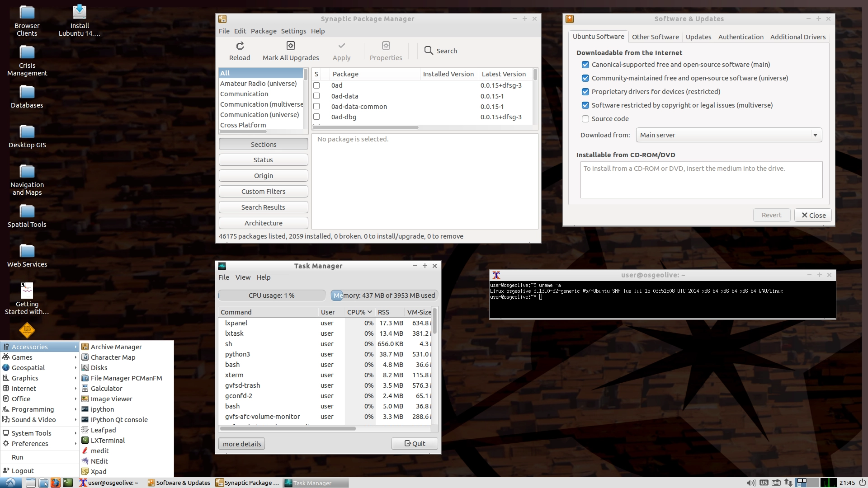Click CPU monitor graph in panel
Image resolution: width=868 pixels, height=488 pixels.
click(828, 483)
